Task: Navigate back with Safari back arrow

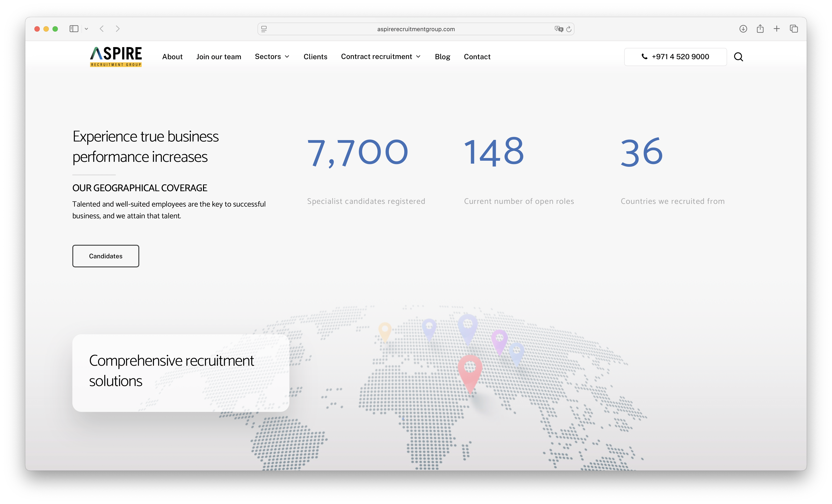Action: [102, 29]
